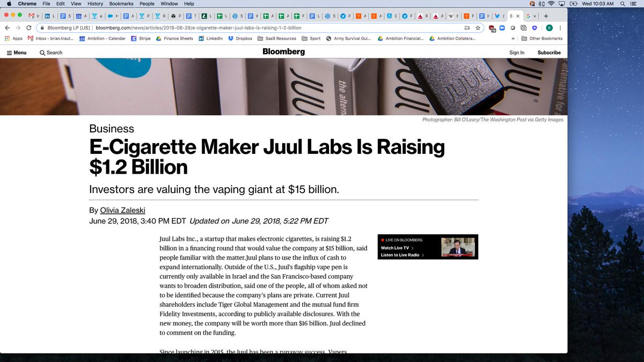Open a new tab with the plus button

pyautogui.click(x=546, y=16)
